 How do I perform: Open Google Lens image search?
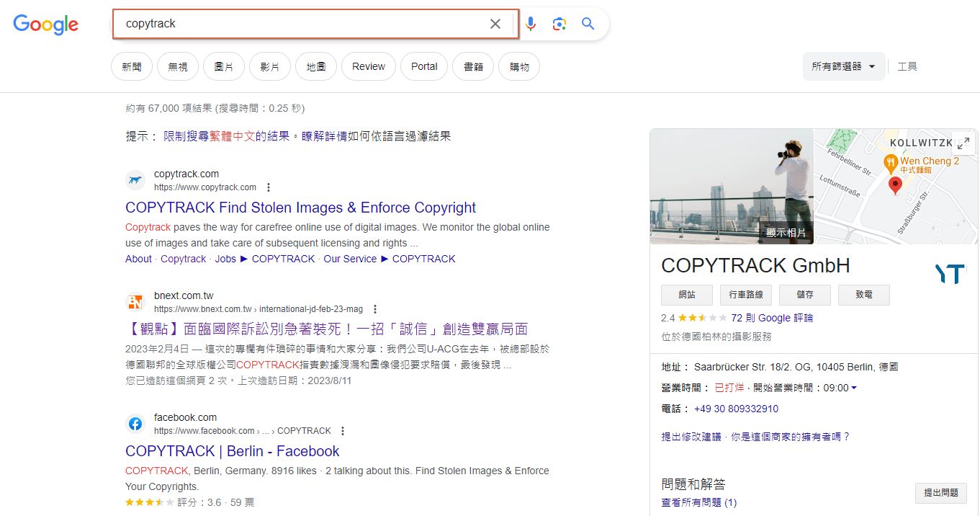(559, 24)
